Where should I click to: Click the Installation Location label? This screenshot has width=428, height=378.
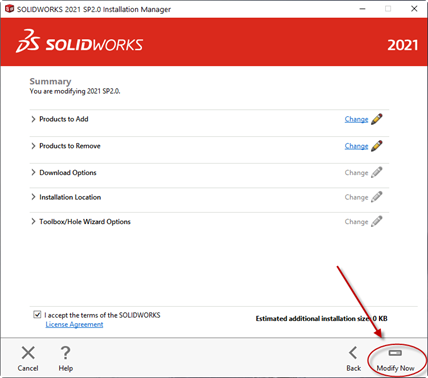click(x=70, y=197)
